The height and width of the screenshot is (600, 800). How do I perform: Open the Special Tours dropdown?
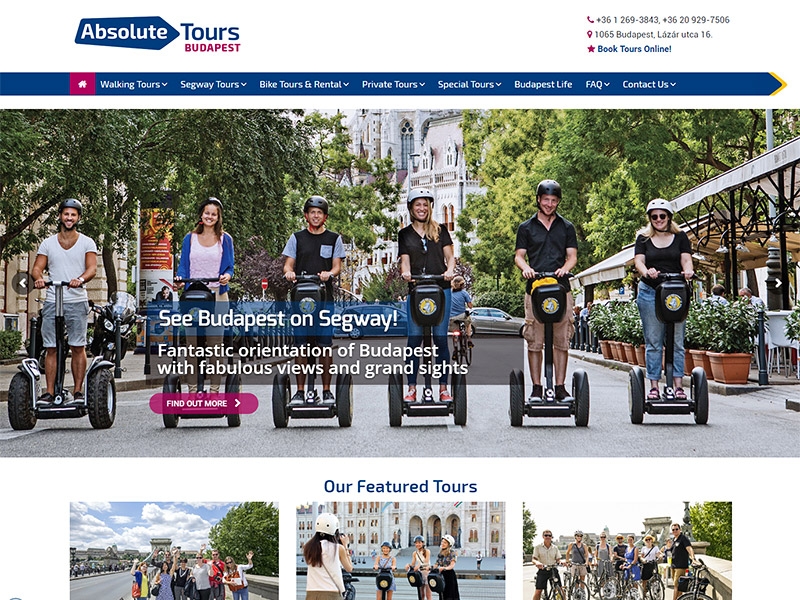pos(469,84)
